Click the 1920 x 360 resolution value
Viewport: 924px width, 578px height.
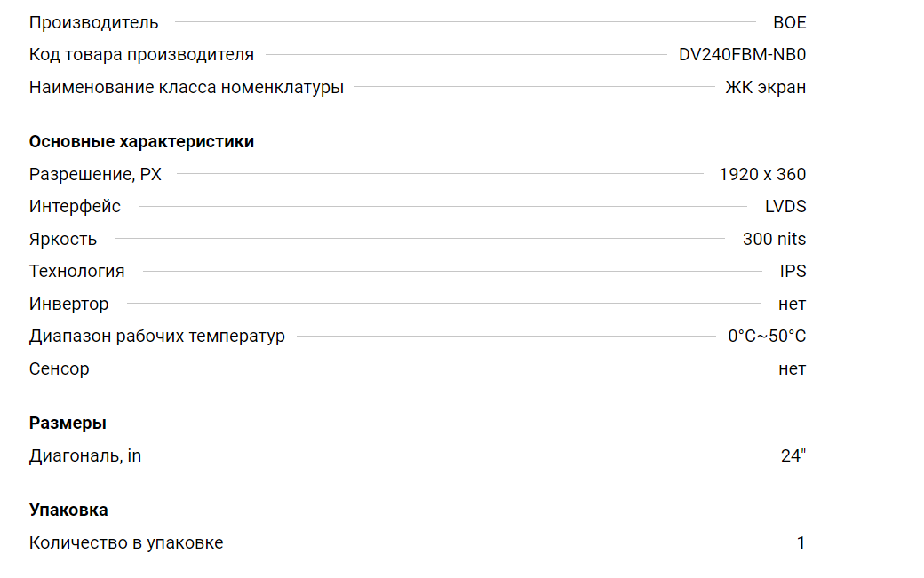(x=762, y=175)
